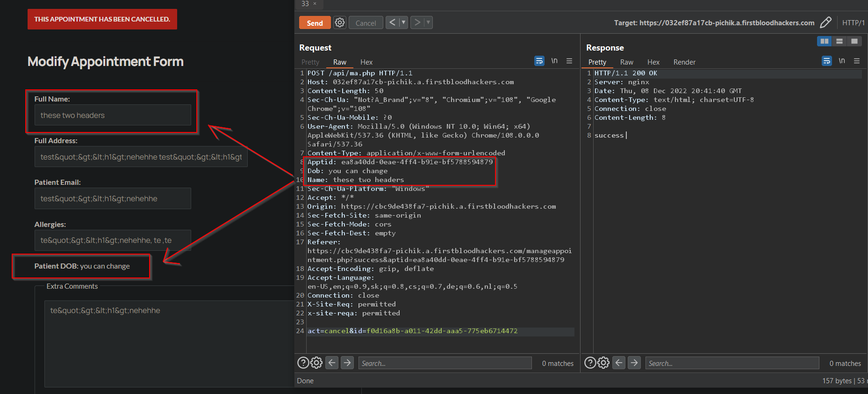Toggle non-printable characters in the Response panel
Viewport: 868px width, 394px height.
pyautogui.click(x=842, y=61)
